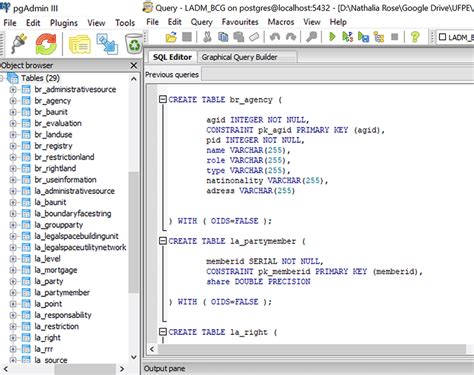Click the SQL editor scroll left arrow
The height and width of the screenshot is (375, 474).
[152, 349]
